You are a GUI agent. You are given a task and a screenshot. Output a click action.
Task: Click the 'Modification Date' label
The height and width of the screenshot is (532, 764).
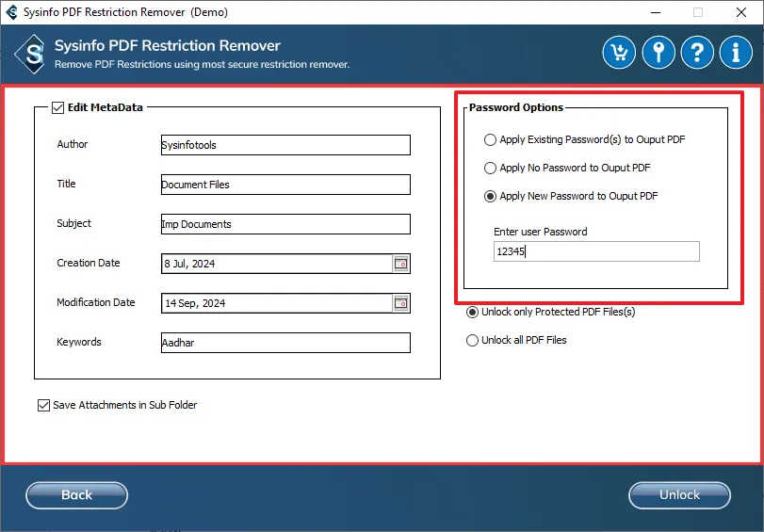(x=96, y=302)
